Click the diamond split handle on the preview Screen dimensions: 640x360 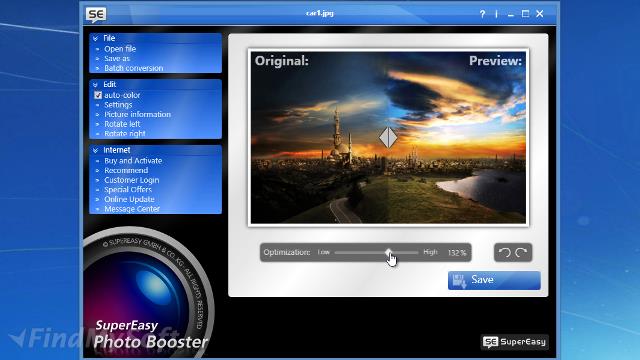coord(388,137)
